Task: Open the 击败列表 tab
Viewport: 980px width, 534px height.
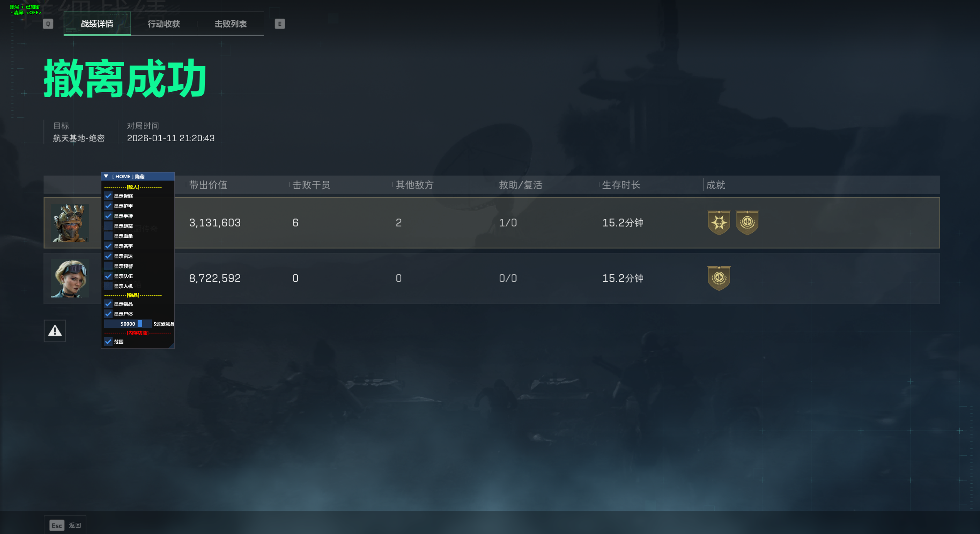Action: click(231, 24)
